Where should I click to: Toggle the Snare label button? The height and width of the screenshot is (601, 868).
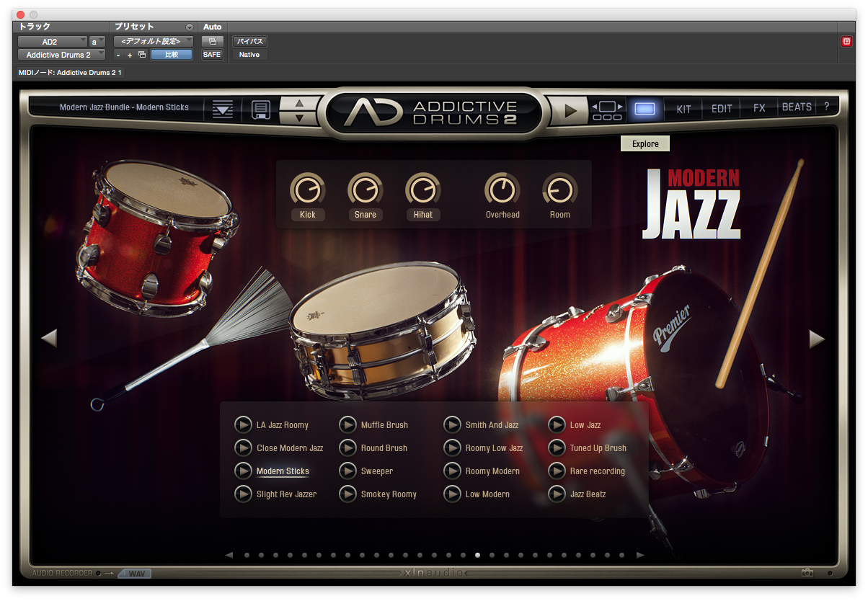(366, 215)
